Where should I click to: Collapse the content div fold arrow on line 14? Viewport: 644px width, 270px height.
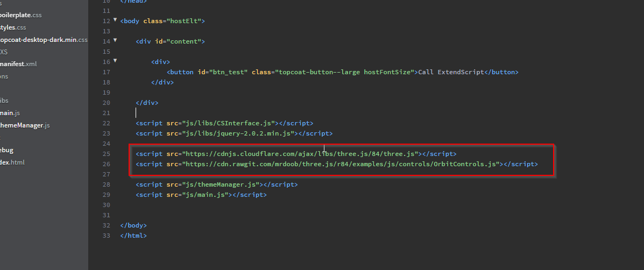click(x=115, y=40)
